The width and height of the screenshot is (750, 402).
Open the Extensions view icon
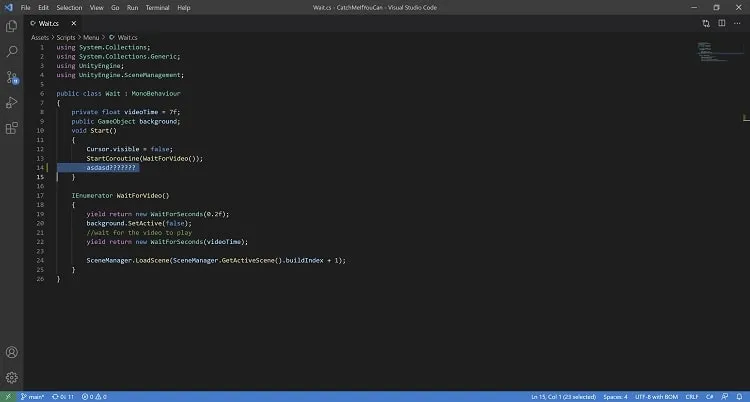point(11,128)
